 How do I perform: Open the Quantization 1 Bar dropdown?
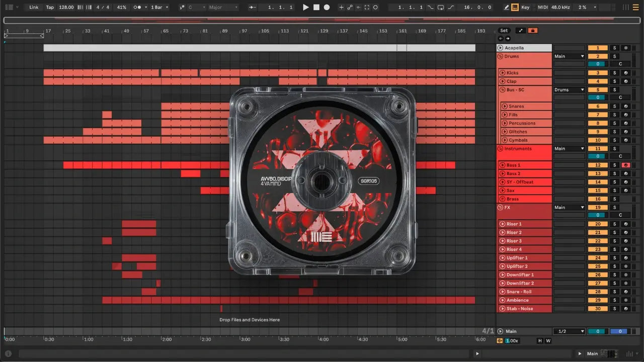pyautogui.click(x=159, y=8)
